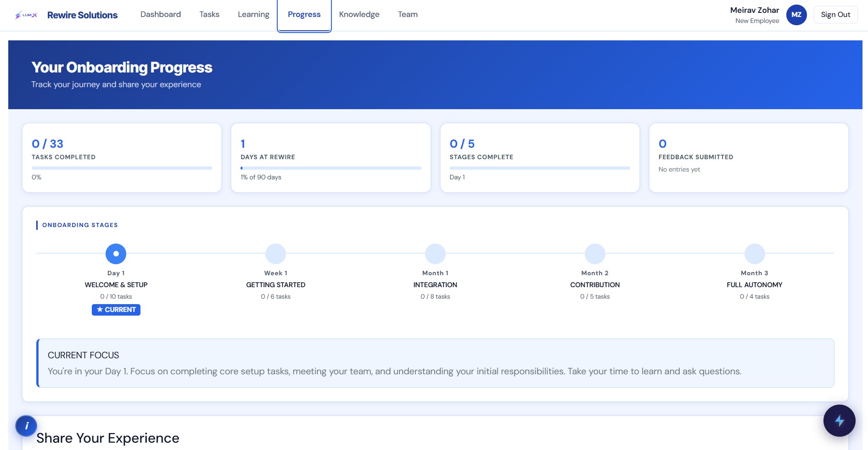
Task: Click the LumX logo icon
Action: 26,15
